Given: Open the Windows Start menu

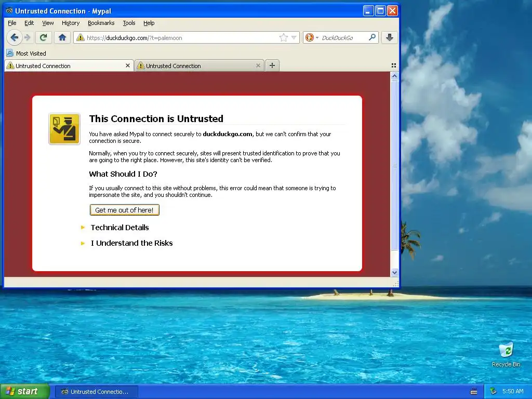Looking at the screenshot, I should [x=25, y=392].
